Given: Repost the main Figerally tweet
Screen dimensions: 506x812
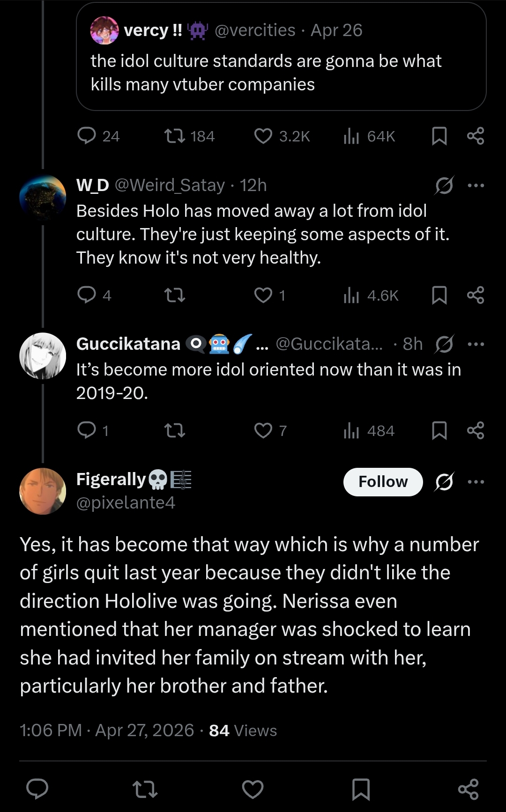Looking at the screenshot, I should click(x=145, y=790).
